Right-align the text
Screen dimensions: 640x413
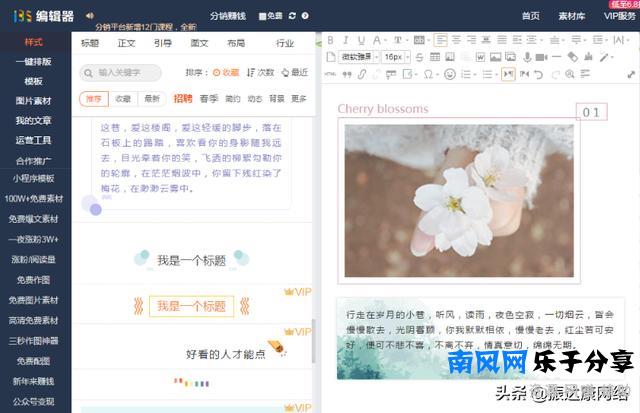(471, 40)
